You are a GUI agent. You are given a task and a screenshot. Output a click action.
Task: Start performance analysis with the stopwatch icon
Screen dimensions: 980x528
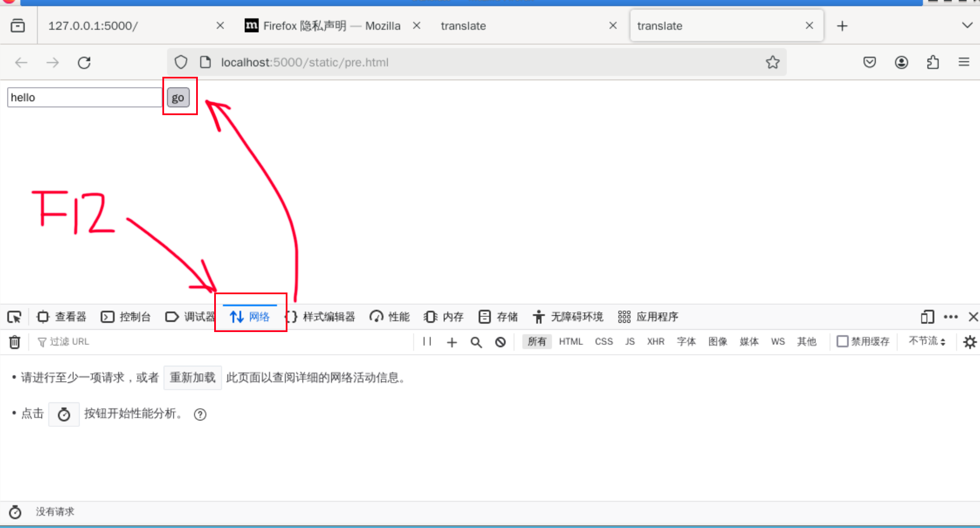[x=64, y=414]
